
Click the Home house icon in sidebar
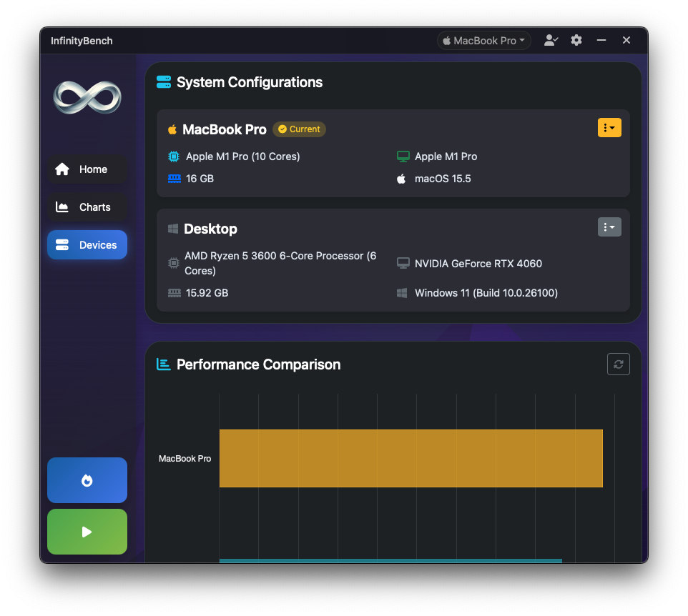[x=62, y=169]
